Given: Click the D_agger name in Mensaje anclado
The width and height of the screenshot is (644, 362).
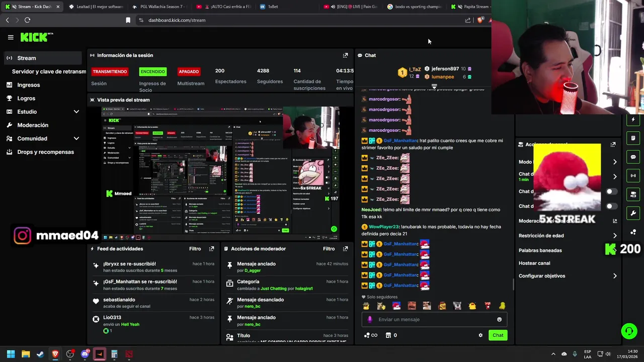Looking at the screenshot, I should coord(253,270).
